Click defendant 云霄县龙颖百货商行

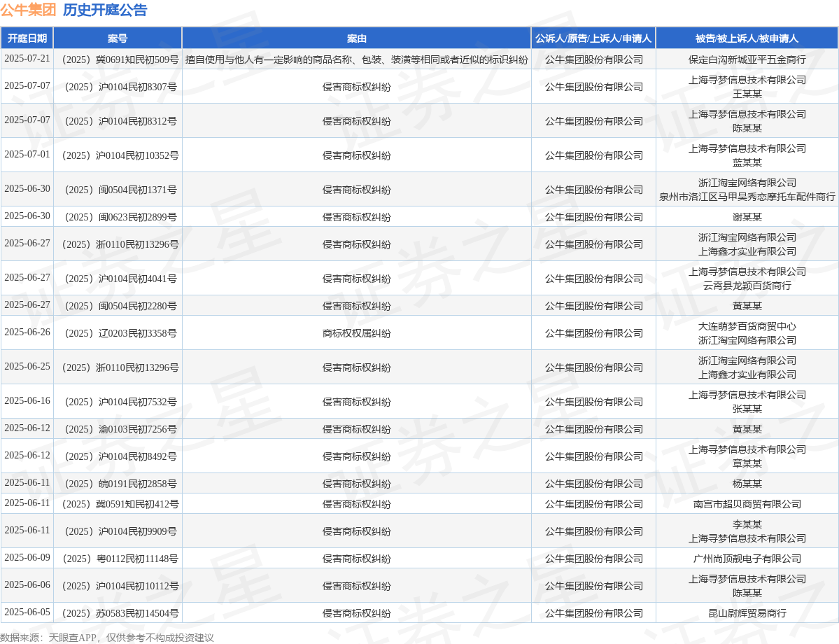(x=747, y=286)
